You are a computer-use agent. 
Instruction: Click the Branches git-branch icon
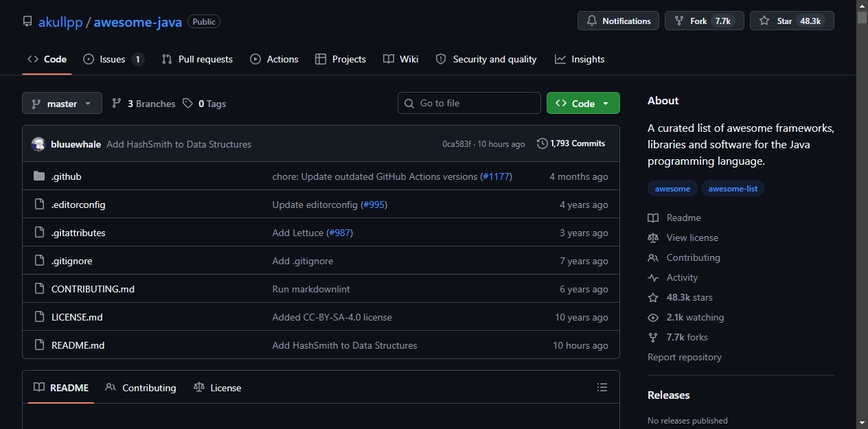117,104
